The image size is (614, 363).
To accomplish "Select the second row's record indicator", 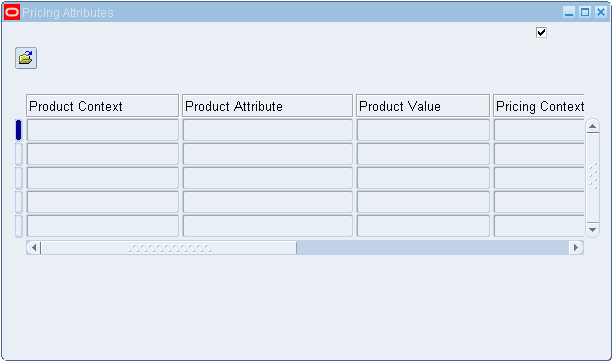I will point(18,154).
